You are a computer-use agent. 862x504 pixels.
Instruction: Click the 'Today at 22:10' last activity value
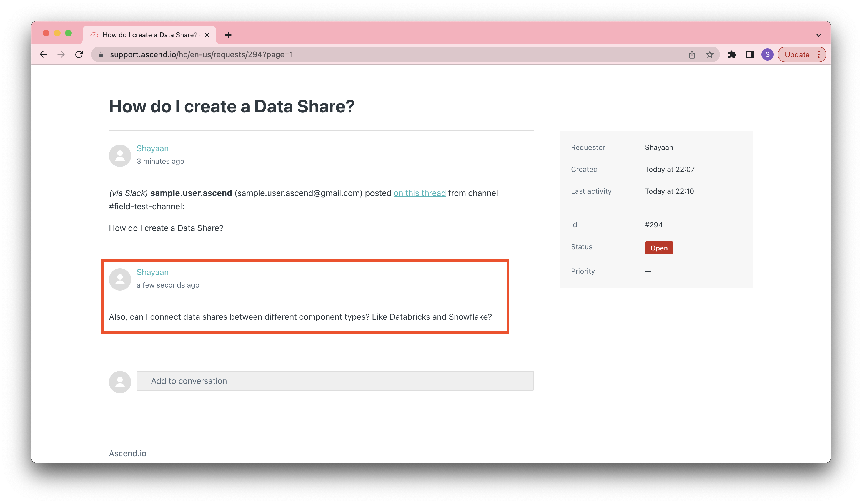670,191
